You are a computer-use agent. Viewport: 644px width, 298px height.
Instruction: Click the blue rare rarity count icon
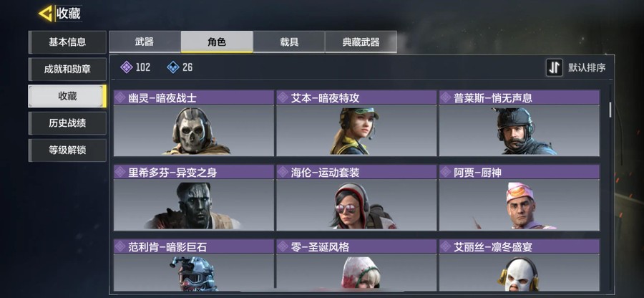(x=173, y=67)
